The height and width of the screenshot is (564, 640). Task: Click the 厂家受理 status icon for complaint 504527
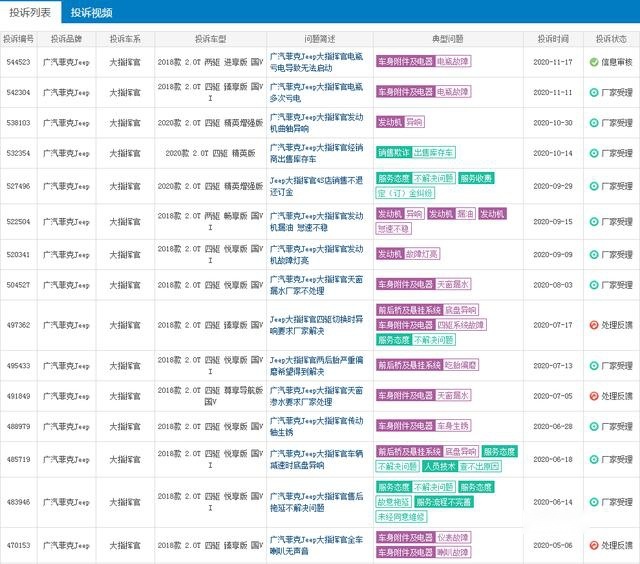(594, 285)
